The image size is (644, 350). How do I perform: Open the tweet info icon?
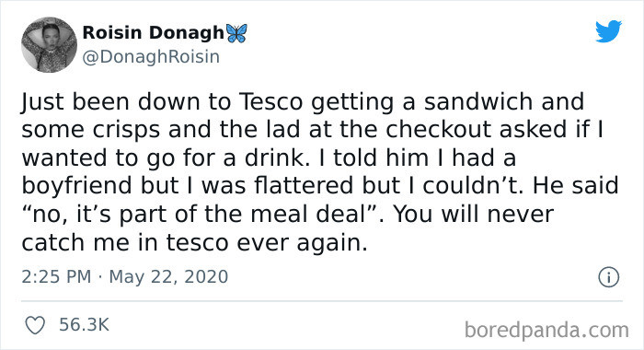coord(608,277)
